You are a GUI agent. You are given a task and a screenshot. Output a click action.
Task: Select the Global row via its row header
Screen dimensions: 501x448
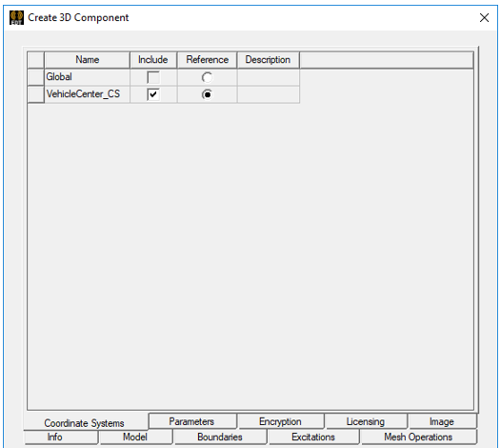(x=36, y=77)
